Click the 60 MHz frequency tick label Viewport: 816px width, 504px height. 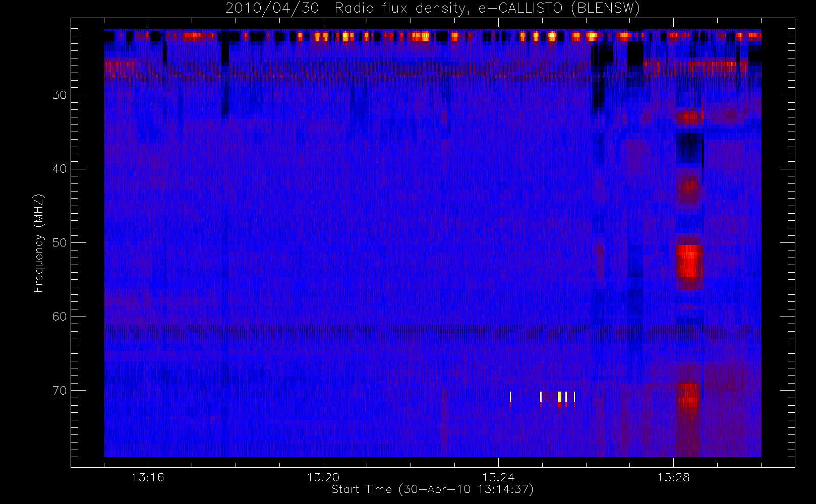pyautogui.click(x=60, y=317)
